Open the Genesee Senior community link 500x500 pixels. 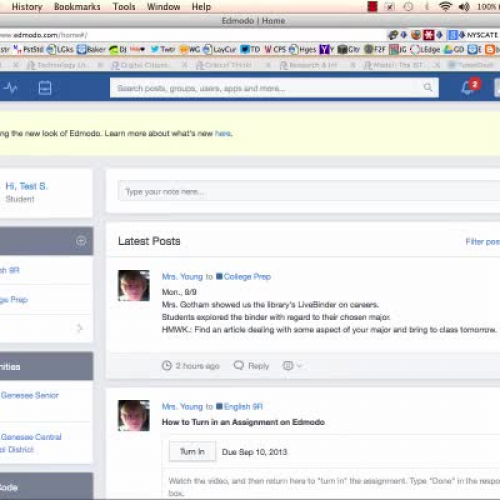30,395
